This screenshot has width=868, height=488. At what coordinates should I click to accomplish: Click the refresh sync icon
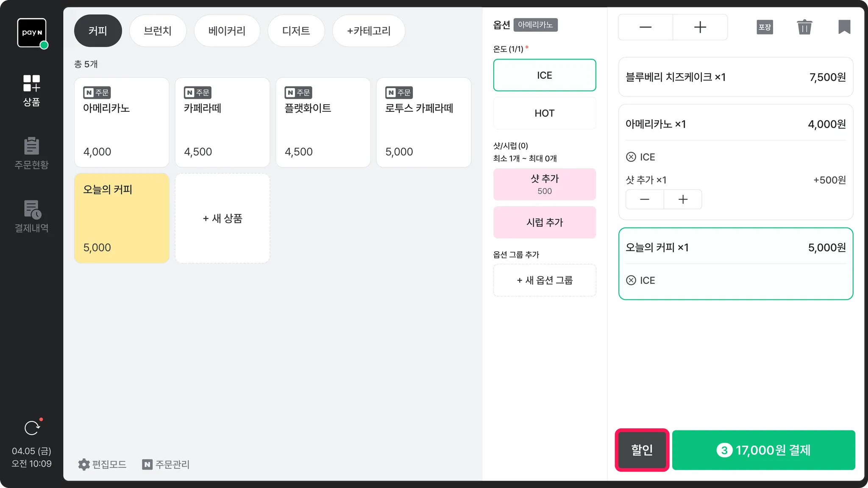(32, 428)
